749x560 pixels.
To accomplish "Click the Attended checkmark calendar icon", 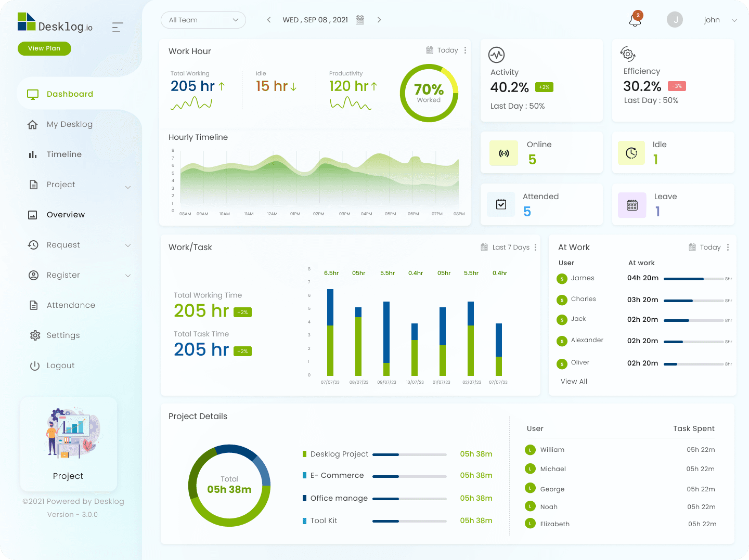I will coord(501,204).
